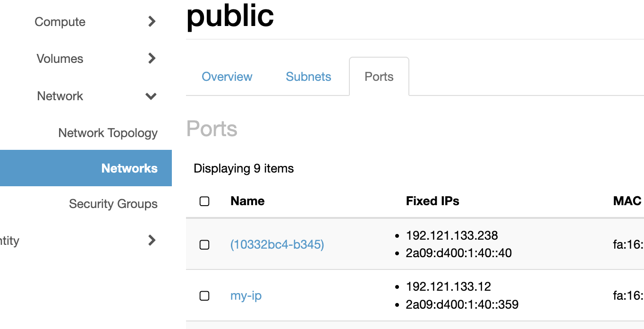The height and width of the screenshot is (329, 644).
Task: Open port (10332bc4-b345) details link
Action: [277, 244]
